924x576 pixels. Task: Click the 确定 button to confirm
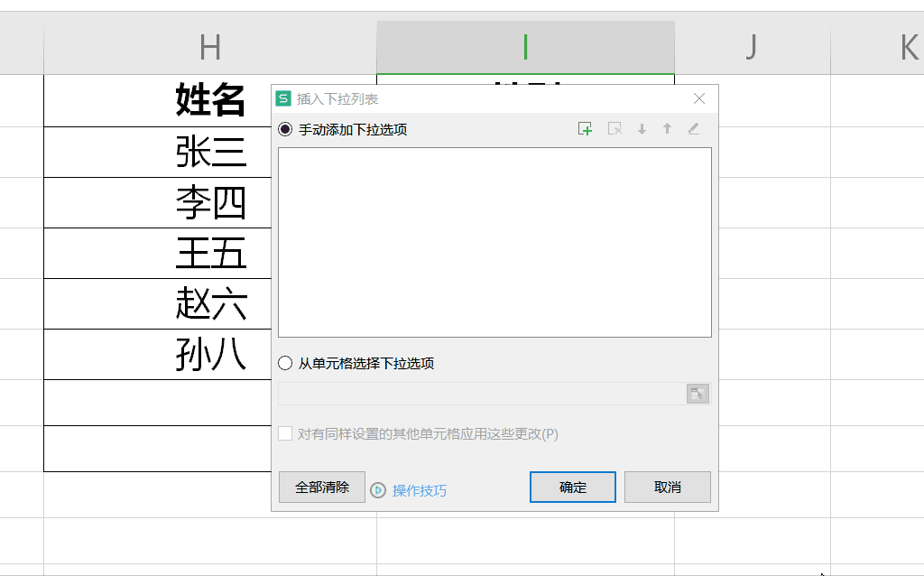pyautogui.click(x=572, y=487)
